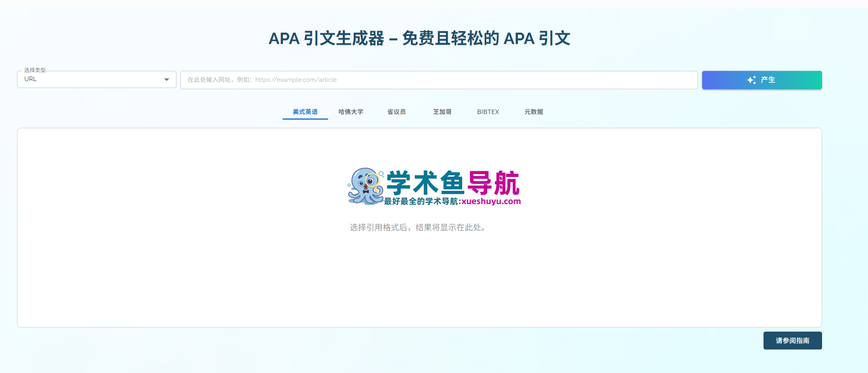Open the 选择类型 URL dropdown

pyautogui.click(x=96, y=79)
